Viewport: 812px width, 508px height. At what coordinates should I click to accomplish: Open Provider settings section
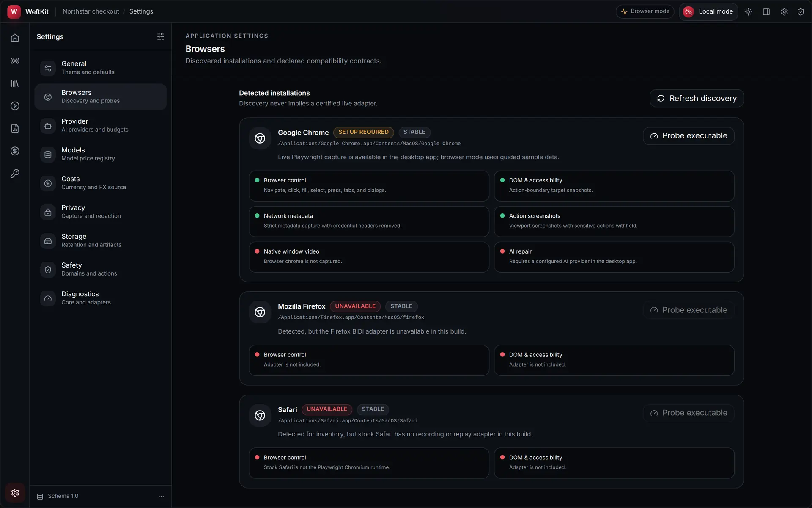pos(101,125)
